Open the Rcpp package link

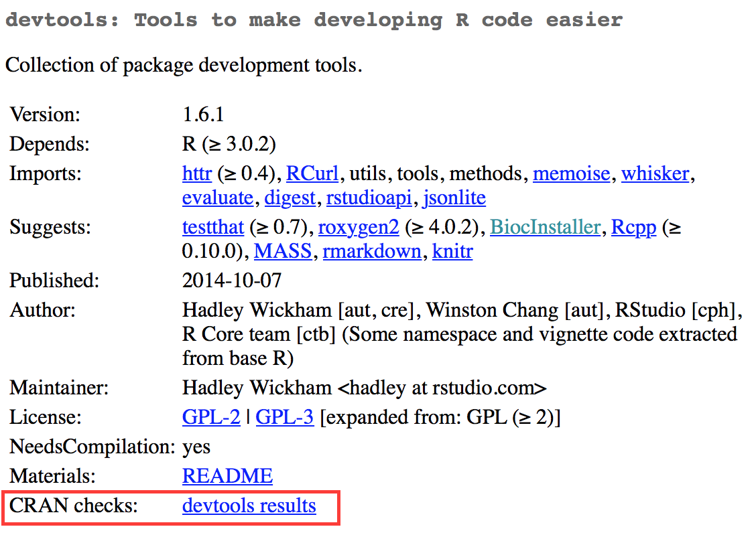tap(633, 227)
